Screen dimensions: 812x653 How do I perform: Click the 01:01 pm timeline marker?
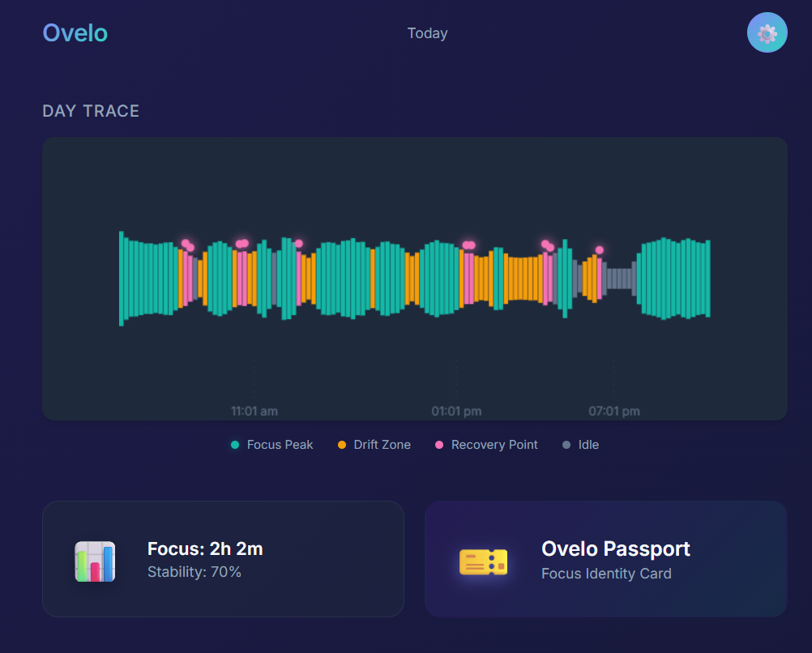pos(456,411)
